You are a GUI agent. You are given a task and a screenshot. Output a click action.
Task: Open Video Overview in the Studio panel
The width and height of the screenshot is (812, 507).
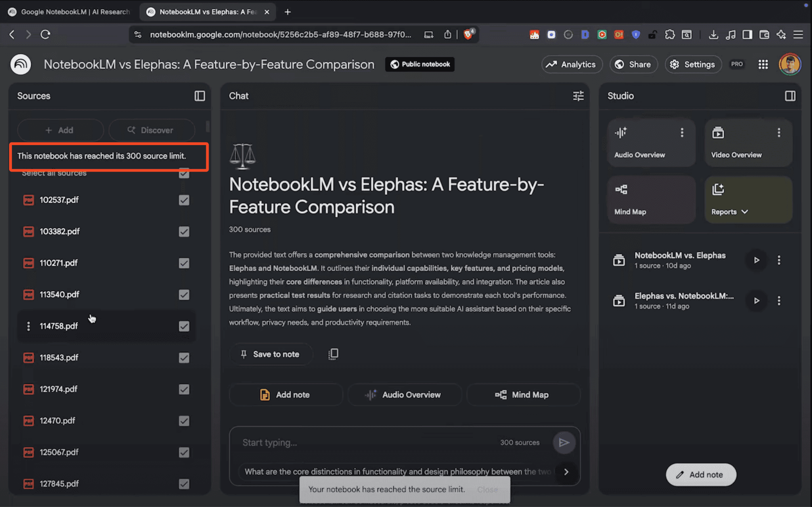pos(748,142)
